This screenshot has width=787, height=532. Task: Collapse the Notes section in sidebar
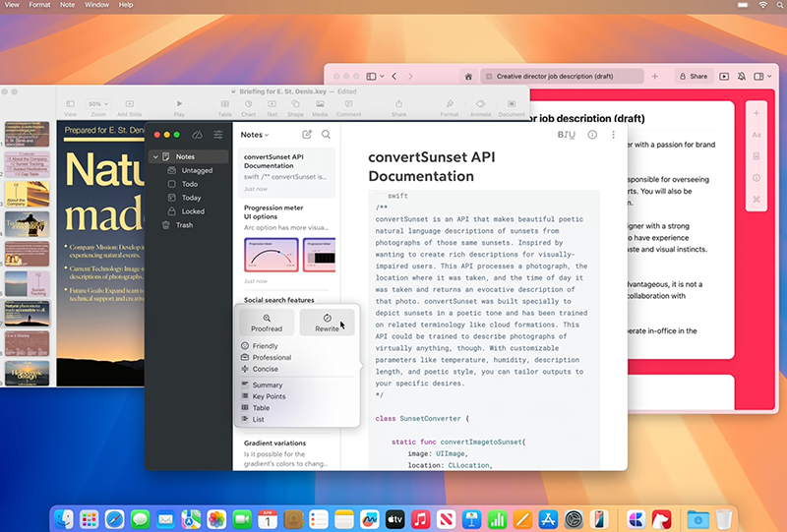point(155,156)
